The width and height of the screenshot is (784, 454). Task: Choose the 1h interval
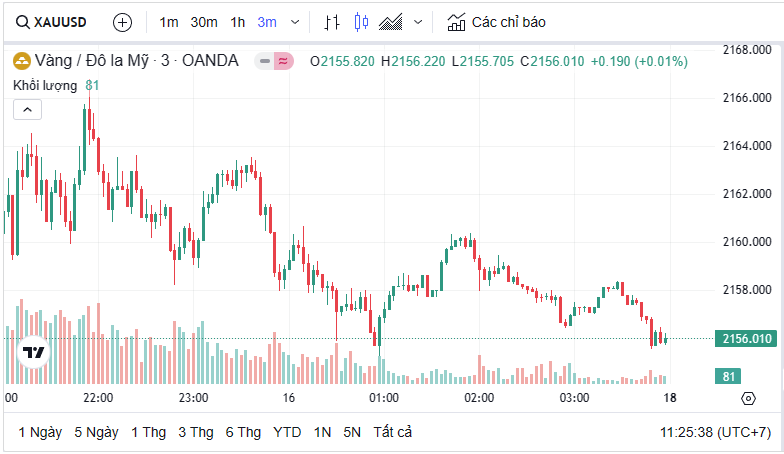(x=237, y=22)
